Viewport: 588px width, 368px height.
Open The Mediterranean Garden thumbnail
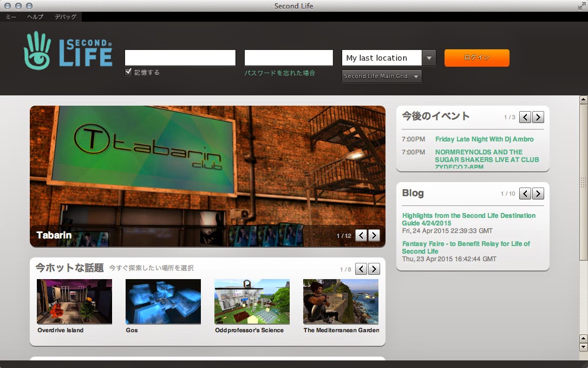341,301
